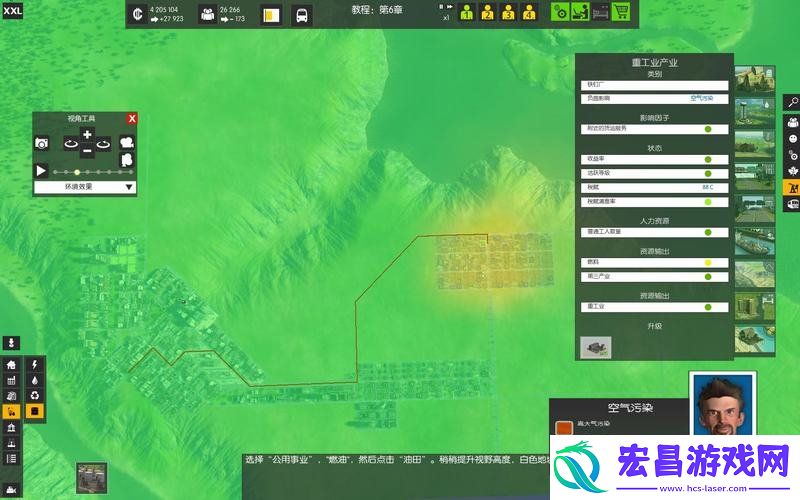Open the green gears production icon
This screenshot has width=800, height=500.
pos(560,12)
